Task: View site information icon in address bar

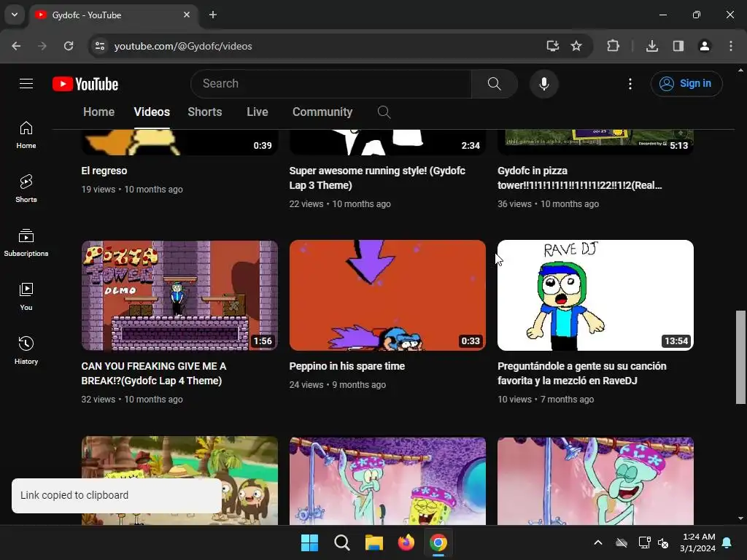Action: pos(100,46)
